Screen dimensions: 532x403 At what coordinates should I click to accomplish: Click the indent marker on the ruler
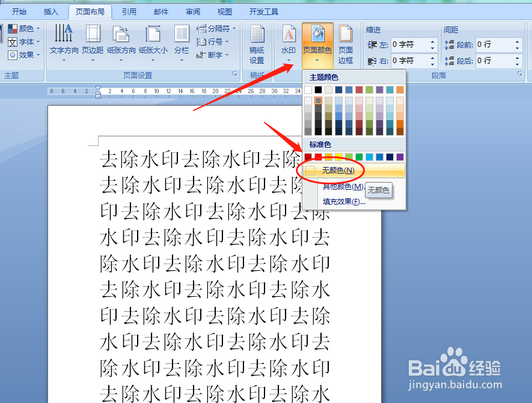(98, 91)
